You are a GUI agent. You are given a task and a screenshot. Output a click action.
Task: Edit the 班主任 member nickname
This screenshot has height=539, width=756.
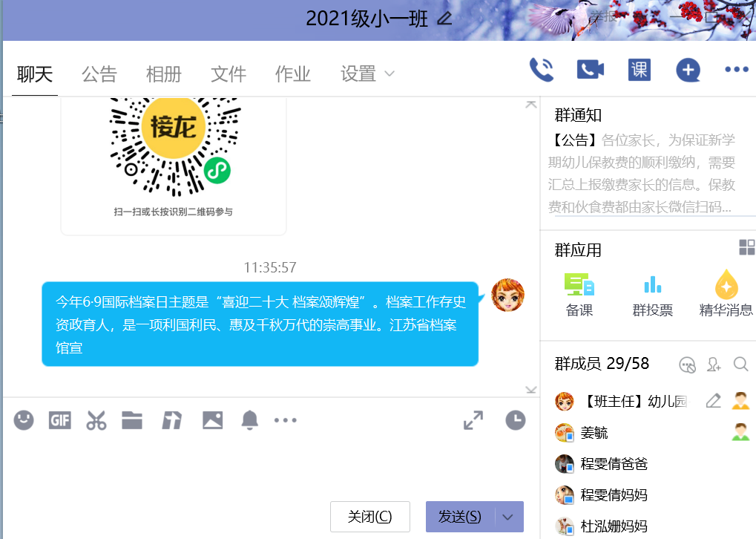713,401
